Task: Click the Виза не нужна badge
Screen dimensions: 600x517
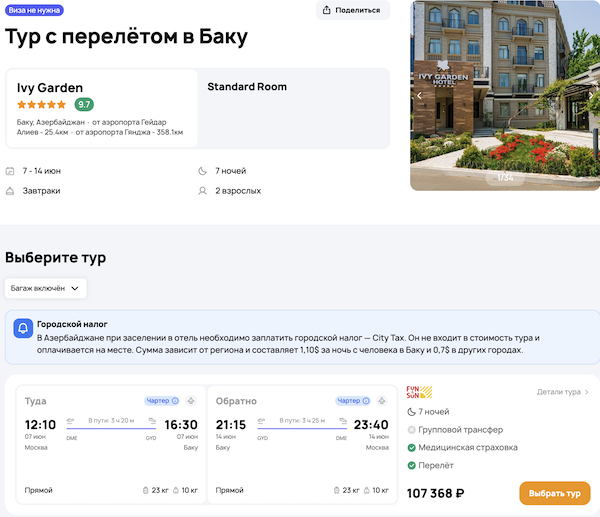Action: click(34, 9)
